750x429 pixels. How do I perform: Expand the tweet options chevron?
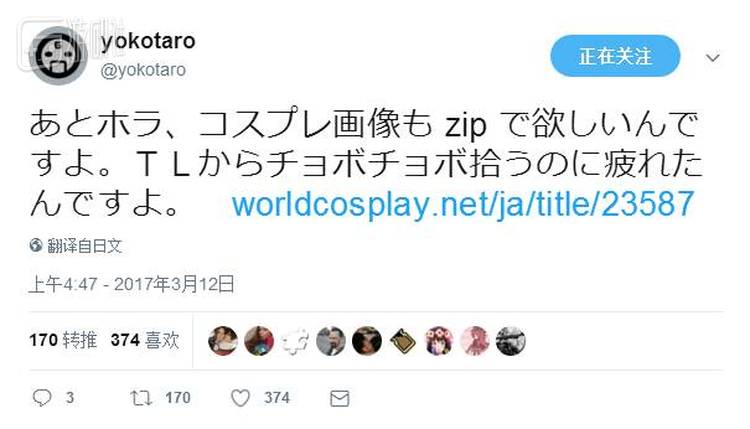point(713,58)
